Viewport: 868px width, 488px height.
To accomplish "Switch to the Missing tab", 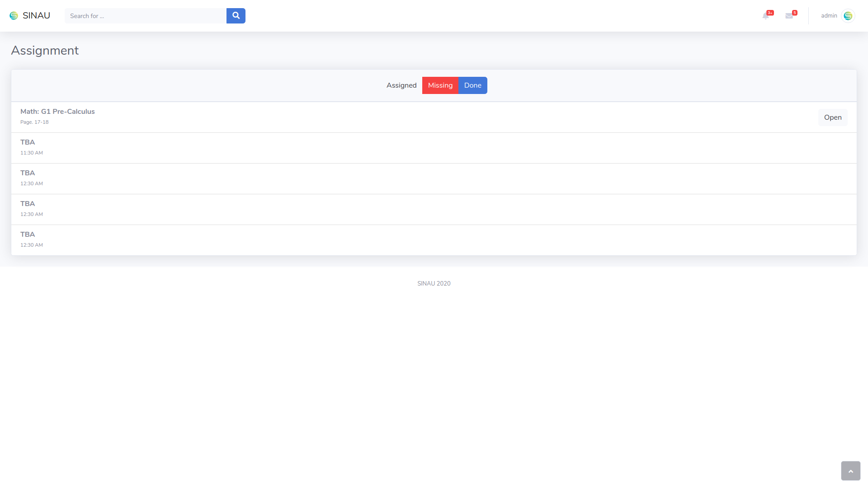I will pyautogui.click(x=440, y=85).
